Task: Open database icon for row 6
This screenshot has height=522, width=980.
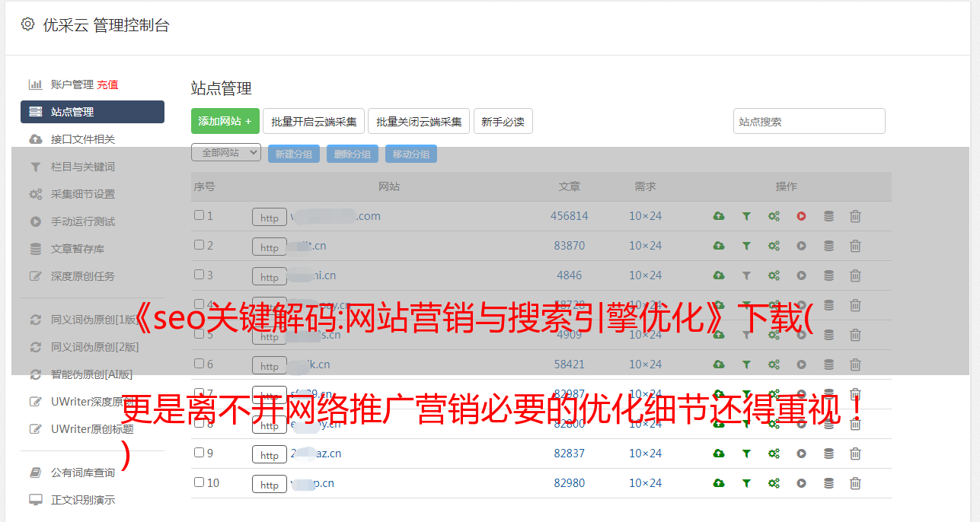Action: pos(828,364)
